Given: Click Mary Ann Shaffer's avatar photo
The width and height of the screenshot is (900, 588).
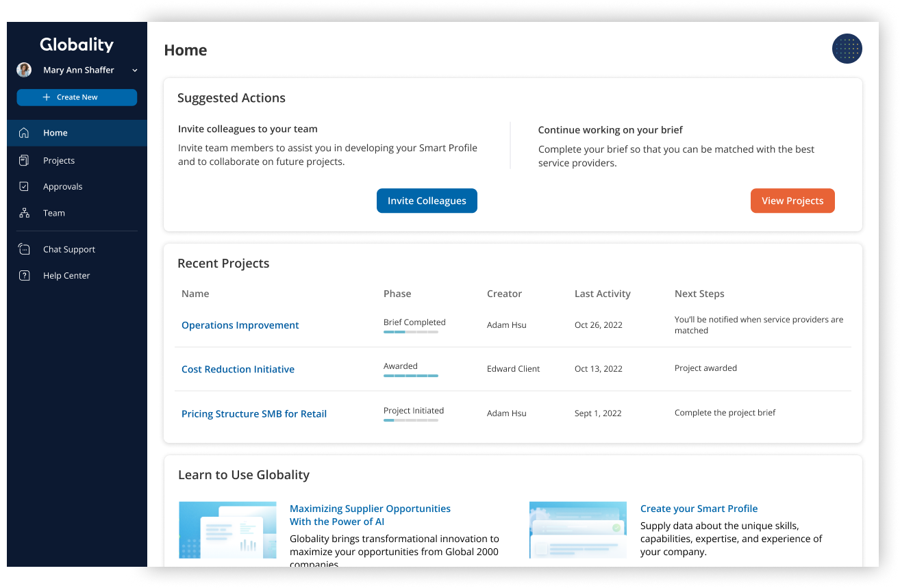Looking at the screenshot, I should coord(24,70).
